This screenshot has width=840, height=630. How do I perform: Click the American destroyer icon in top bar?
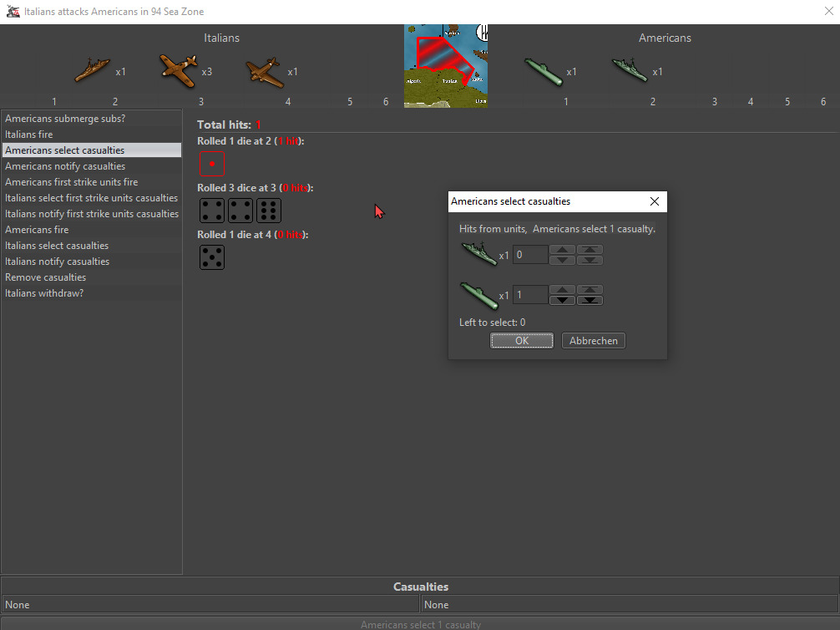630,71
